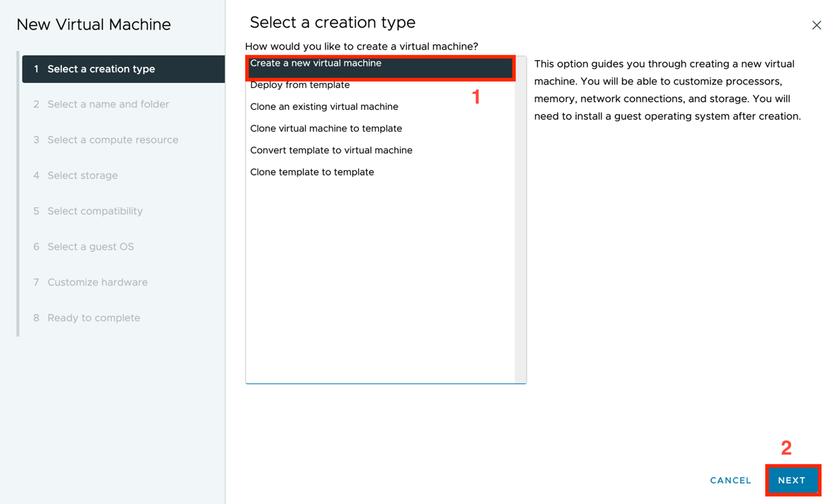
Task: Go to step 6 Select a guest OS
Action: point(90,247)
